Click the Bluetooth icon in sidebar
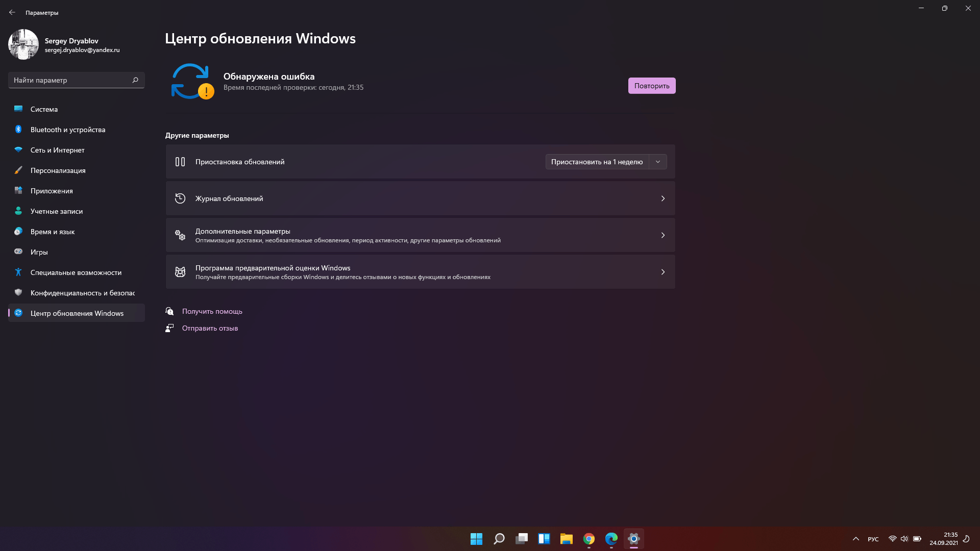This screenshot has height=551, width=980. 18,129
